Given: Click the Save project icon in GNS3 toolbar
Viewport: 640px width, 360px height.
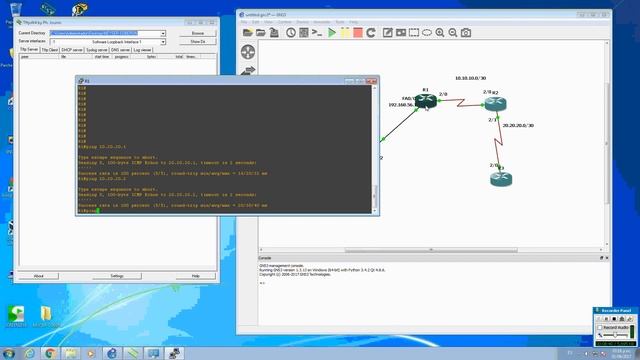Looking at the screenshot, I should pyautogui.click(x=274, y=33).
